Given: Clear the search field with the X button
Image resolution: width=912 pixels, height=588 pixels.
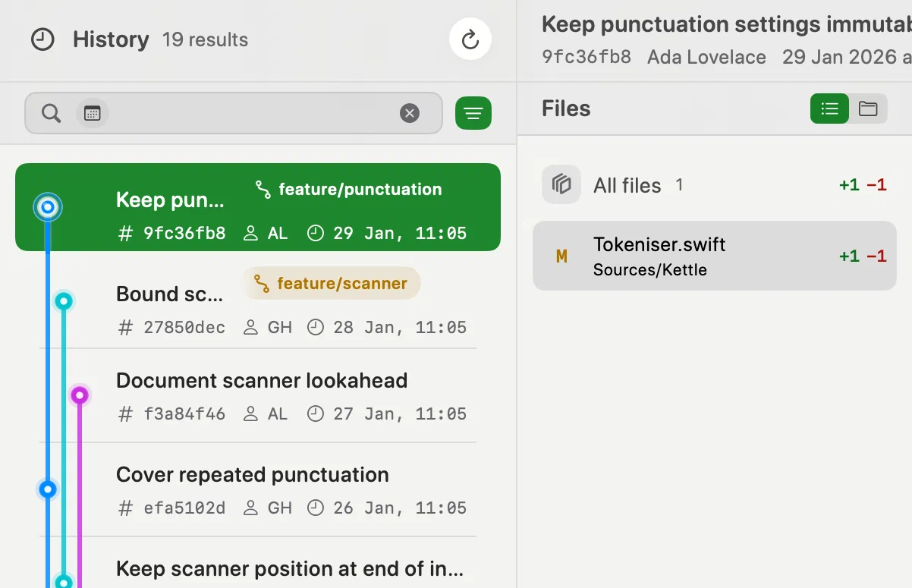Looking at the screenshot, I should tap(410, 114).
